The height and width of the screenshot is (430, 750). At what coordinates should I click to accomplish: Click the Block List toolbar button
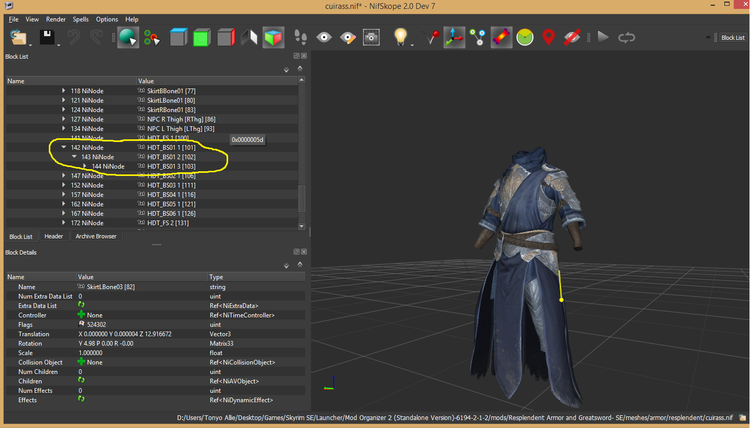pos(733,37)
